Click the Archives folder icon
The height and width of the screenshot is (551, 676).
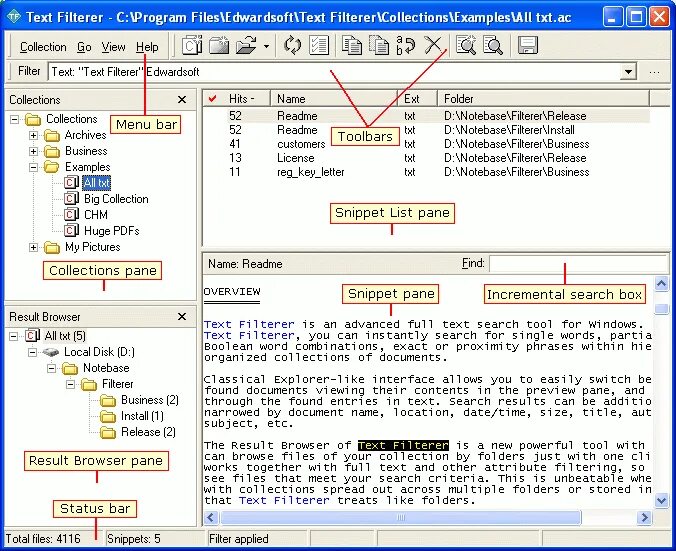point(52,136)
